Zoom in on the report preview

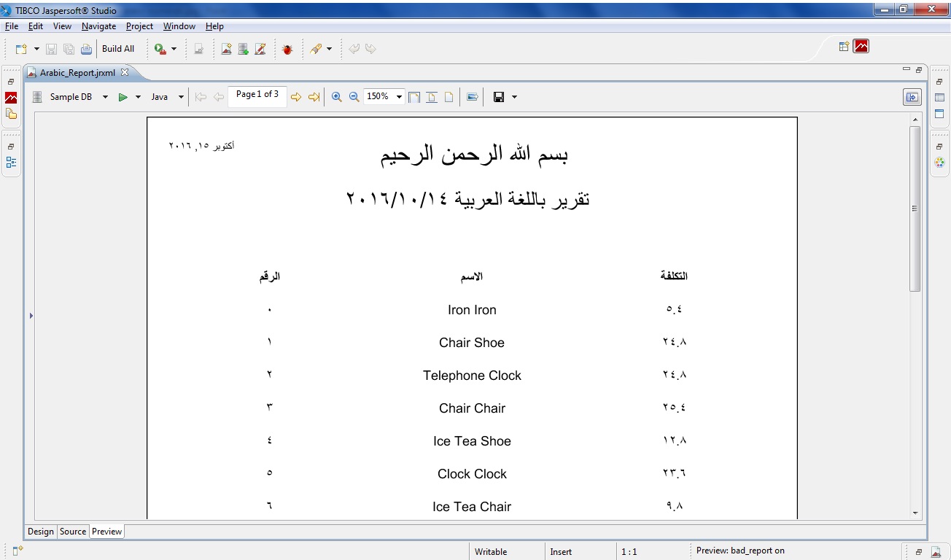(x=336, y=96)
